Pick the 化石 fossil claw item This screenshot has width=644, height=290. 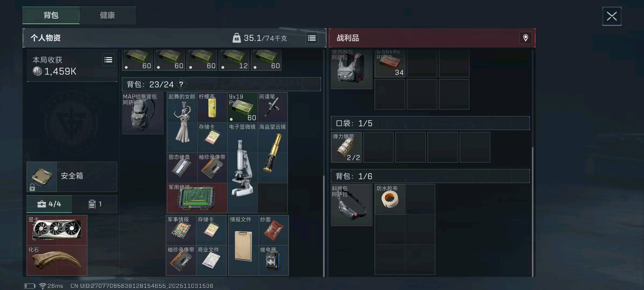click(x=57, y=260)
